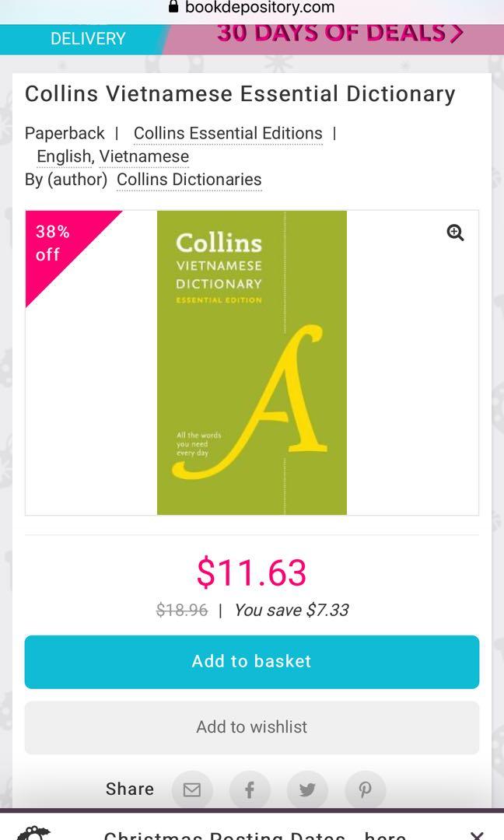Click the padlock security icon
Screen dimensions: 504x840
coord(174,7)
